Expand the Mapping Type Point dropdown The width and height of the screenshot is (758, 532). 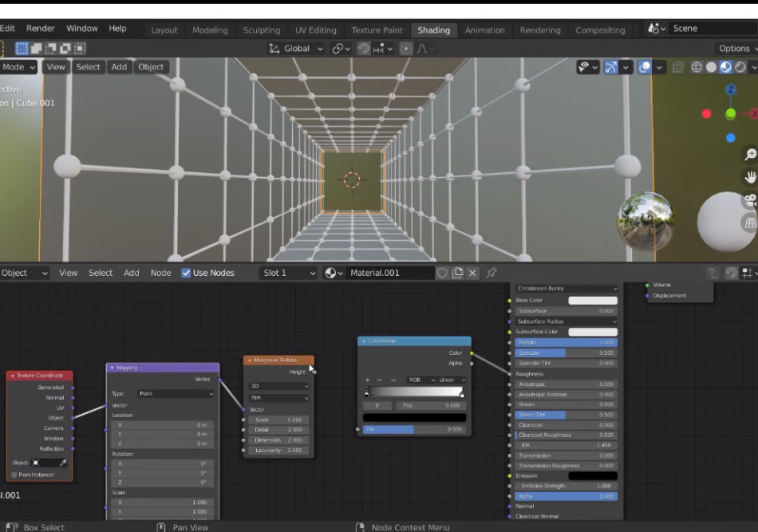pyautogui.click(x=176, y=394)
